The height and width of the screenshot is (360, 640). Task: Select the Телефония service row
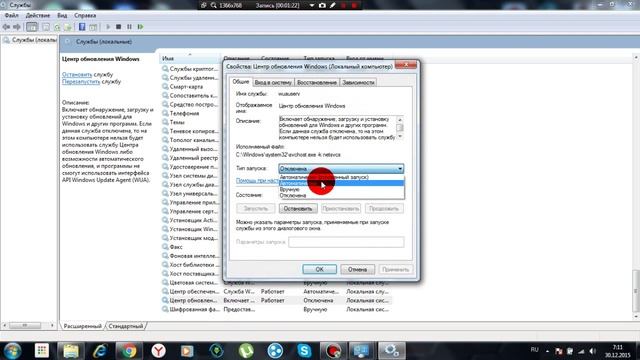click(x=184, y=113)
